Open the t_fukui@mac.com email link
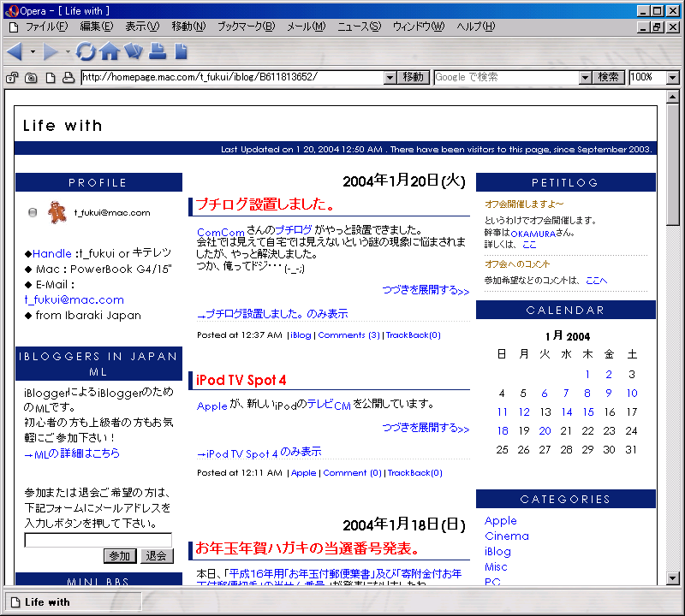 (74, 300)
